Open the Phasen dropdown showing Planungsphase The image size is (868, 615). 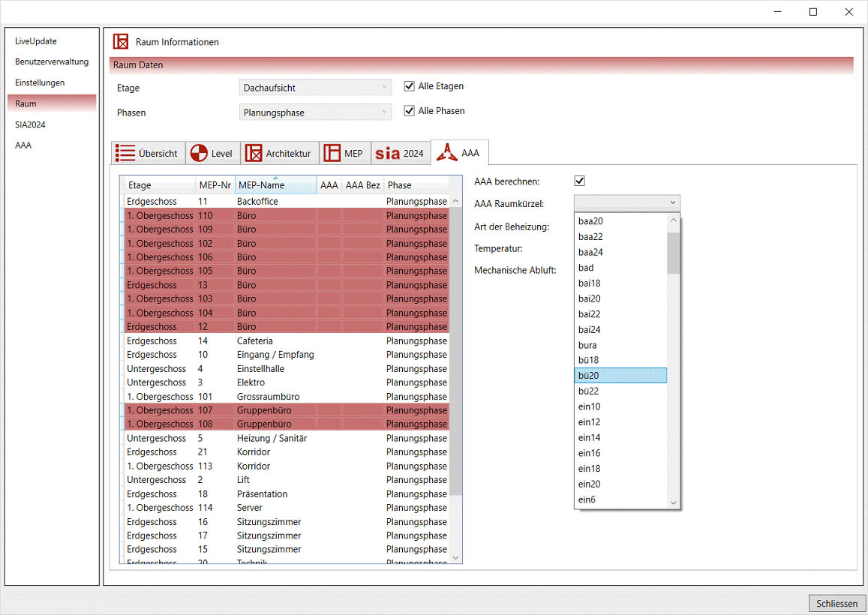pyautogui.click(x=315, y=112)
